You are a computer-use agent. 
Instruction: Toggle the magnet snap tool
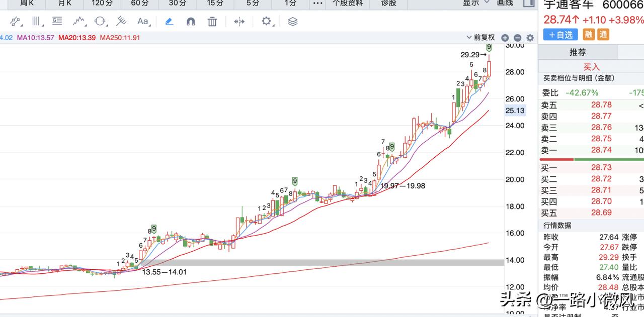[x=191, y=21]
